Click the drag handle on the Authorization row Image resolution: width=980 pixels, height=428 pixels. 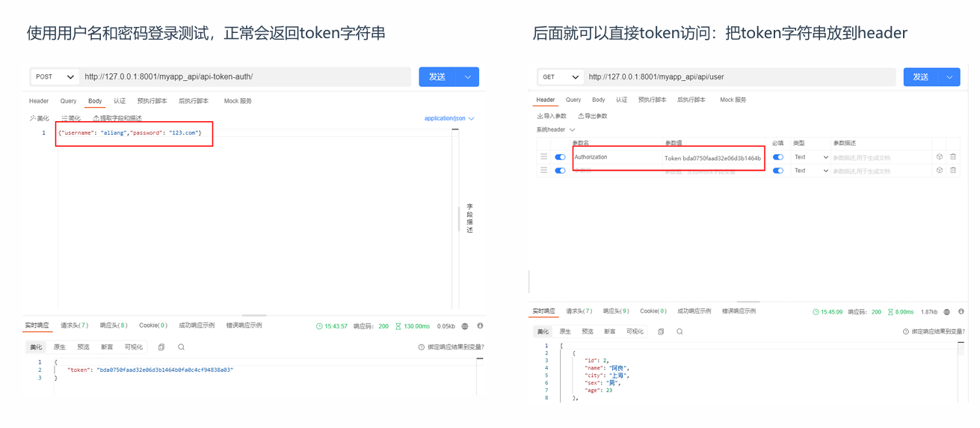pos(543,157)
